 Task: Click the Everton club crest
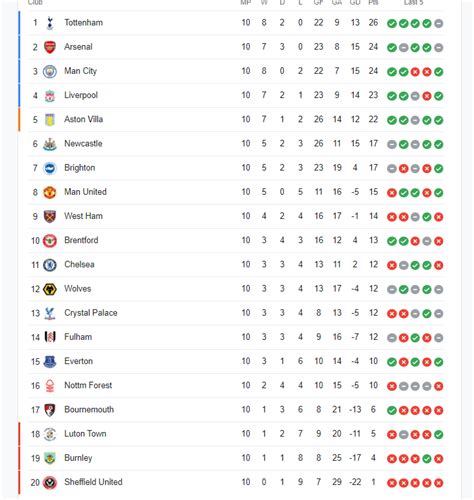click(50, 362)
